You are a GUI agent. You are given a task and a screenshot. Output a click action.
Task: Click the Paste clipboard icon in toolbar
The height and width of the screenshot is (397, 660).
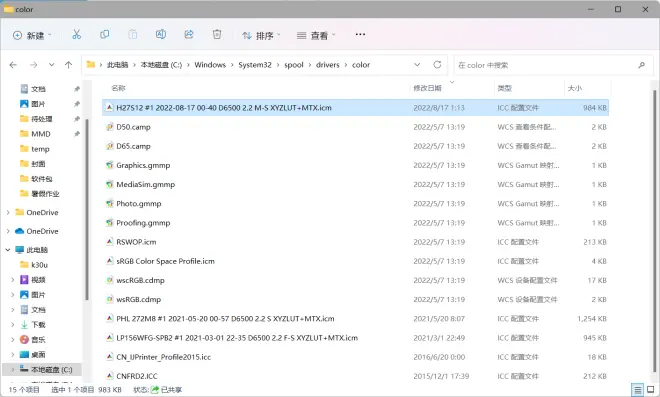[133, 35]
